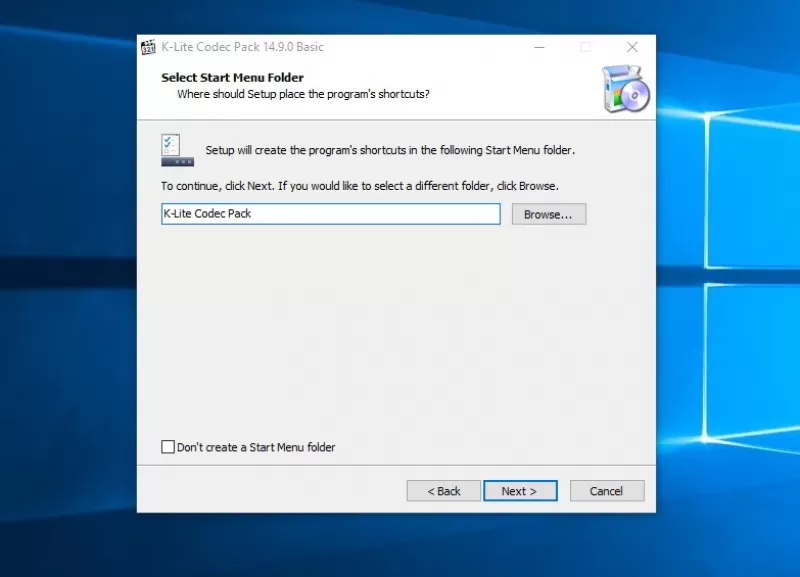Open the Browse... folder dialog
Viewport: 800px width, 577px height.
point(548,214)
